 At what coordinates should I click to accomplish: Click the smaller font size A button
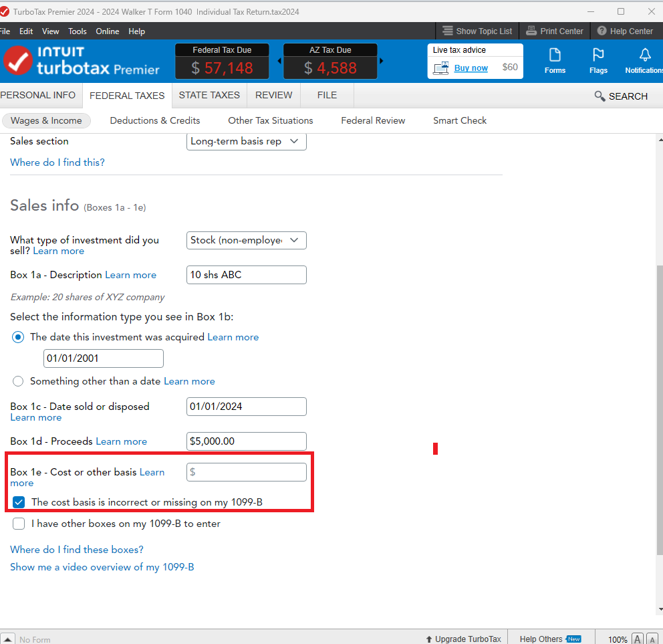pos(652,639)
